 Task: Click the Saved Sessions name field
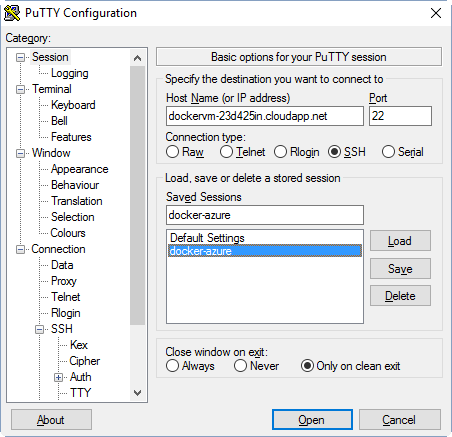265,215
